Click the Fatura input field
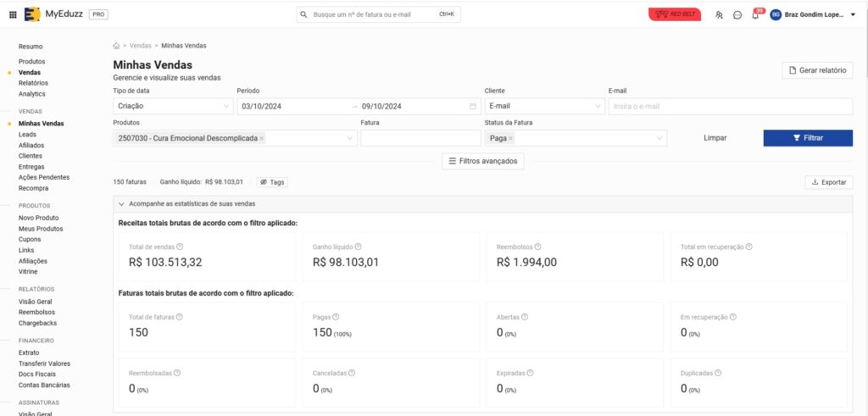This screenshot has height=416, width=868. [x=420, y=138]
